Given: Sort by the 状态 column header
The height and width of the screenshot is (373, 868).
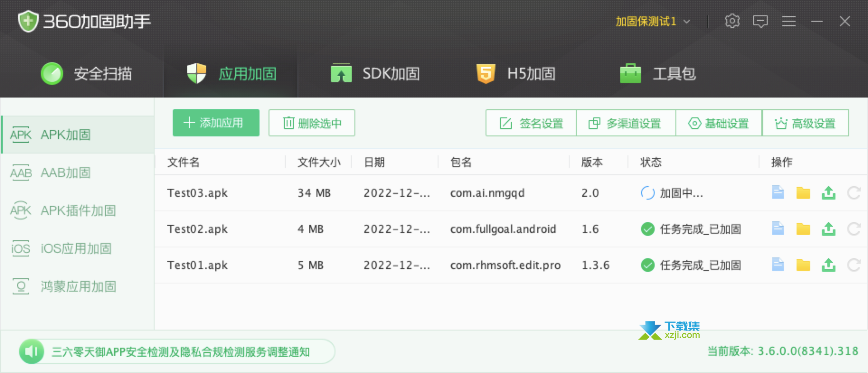Looking at the screenshot, I should pyautogui.click(x=651, y=162).
